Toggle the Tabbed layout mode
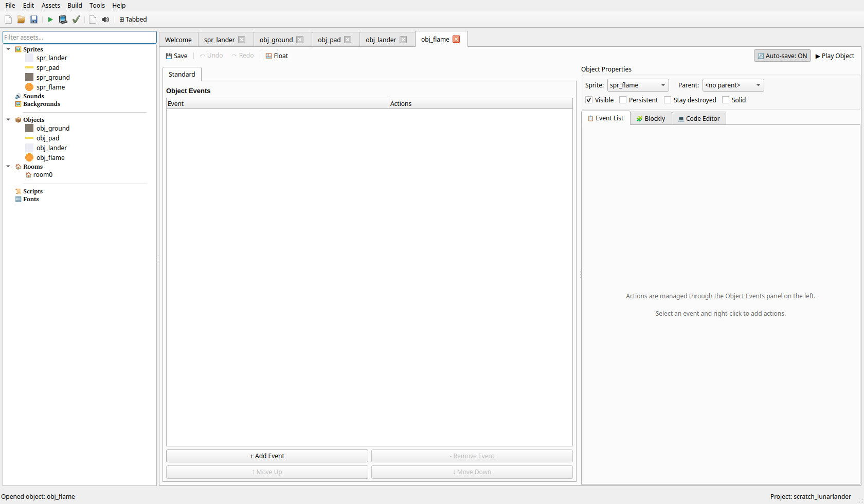Image resolution: width=864 pixels, height=504 pixels. (x=133, y=20)
